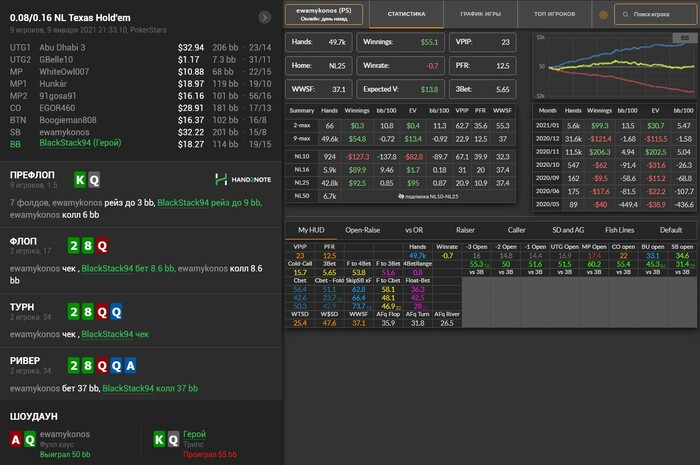Click the 2021/01 row in the monthly table
Screen dimensions: 700x465
coord(615,126)
